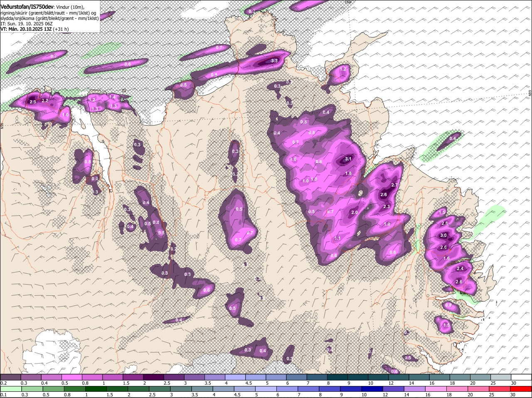
Task: Click the 2.7 precipitation label on the map
Action: point(395,185)
